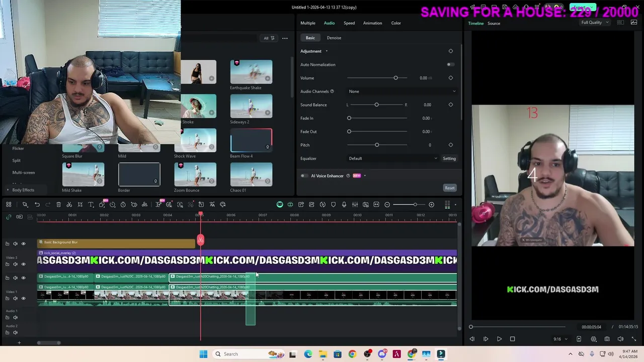
Task: Switch to the Multiple tab
Action: (x=308, y=23)
